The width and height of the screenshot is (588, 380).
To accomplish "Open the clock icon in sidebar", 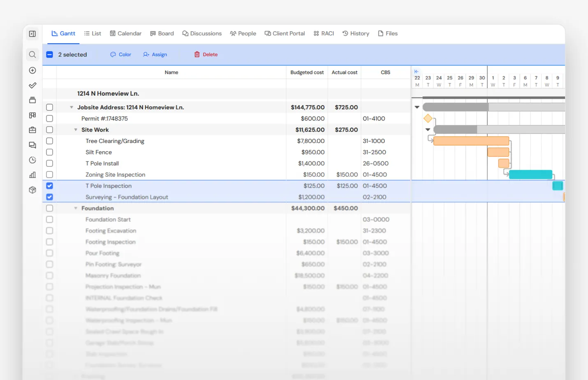I will [32, 160].
